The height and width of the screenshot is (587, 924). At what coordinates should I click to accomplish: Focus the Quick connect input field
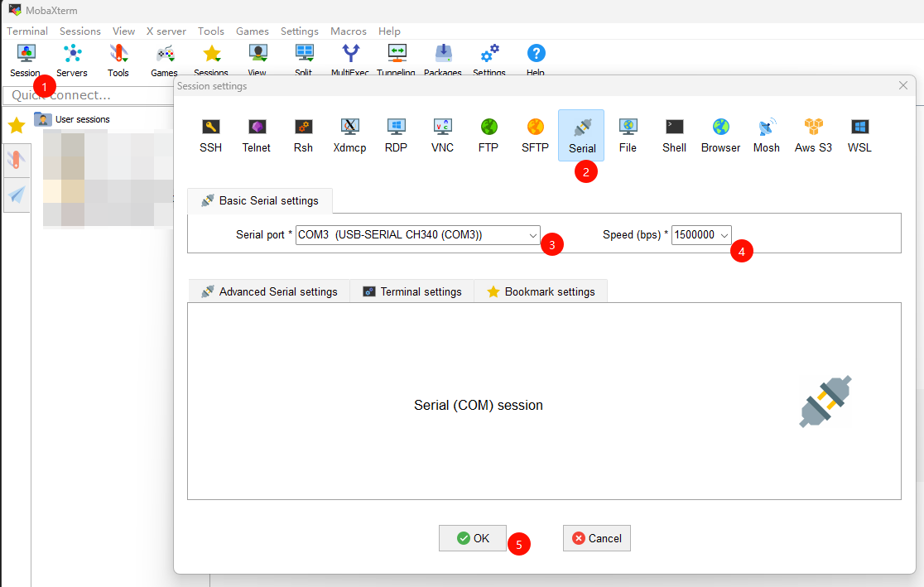click(x=89, y=95)
